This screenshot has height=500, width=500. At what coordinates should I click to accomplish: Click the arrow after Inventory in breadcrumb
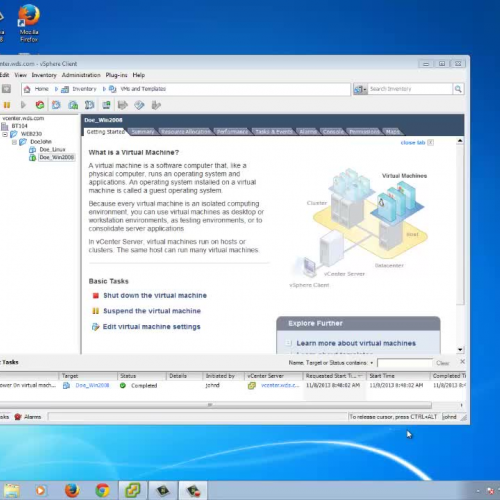(x=104, y=89)
